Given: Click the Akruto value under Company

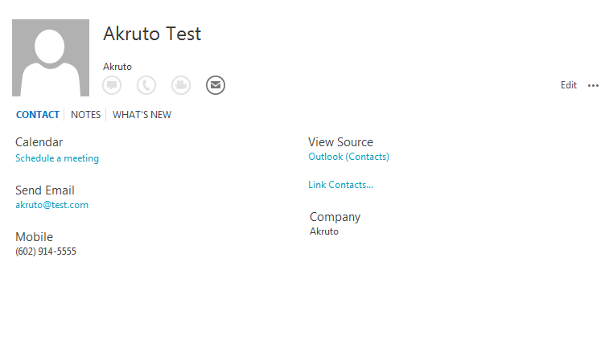Looking at the screenshot, I should tap(324, 231).
